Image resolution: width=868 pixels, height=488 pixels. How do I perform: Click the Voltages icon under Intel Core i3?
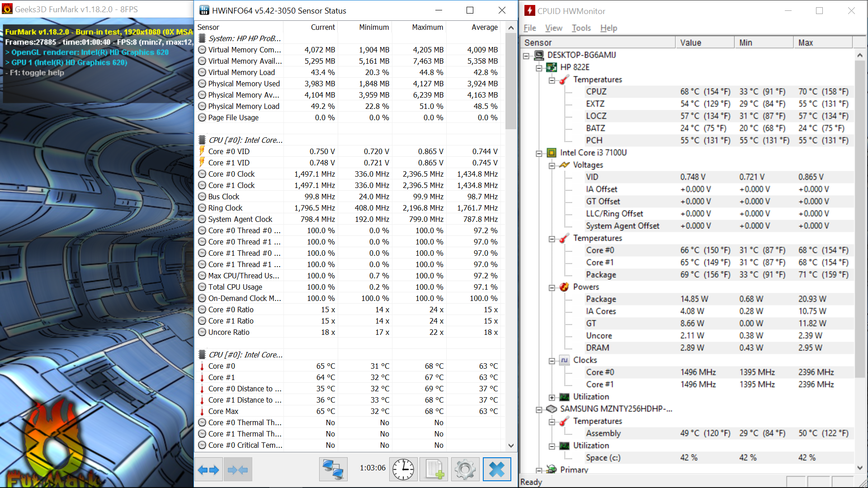[x=564, y=165]
